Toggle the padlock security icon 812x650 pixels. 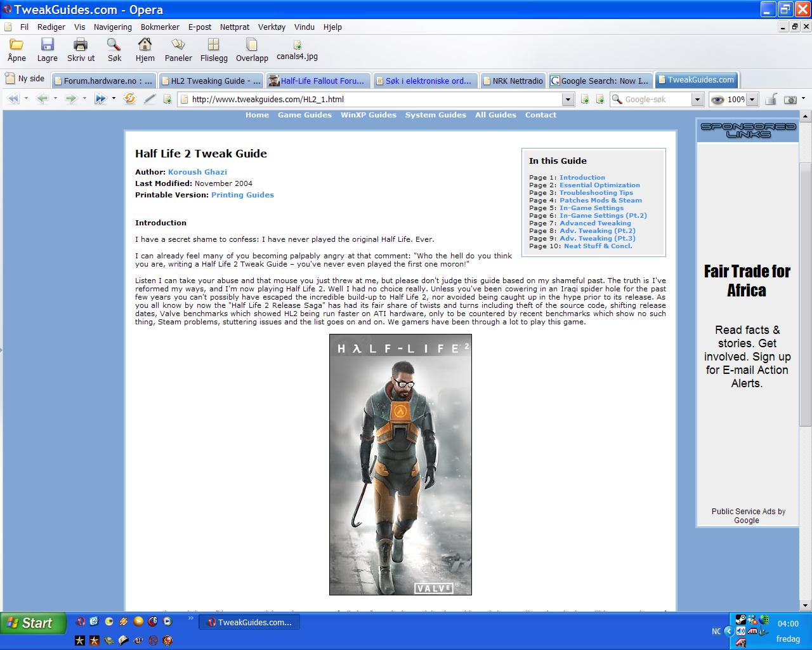point(771,99)
